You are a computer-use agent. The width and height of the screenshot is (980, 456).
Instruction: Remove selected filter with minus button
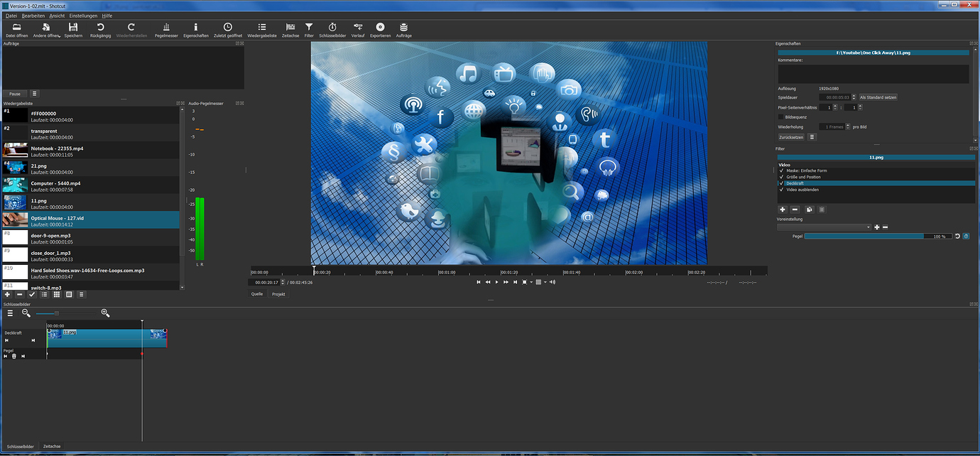[x=795, y=210]
